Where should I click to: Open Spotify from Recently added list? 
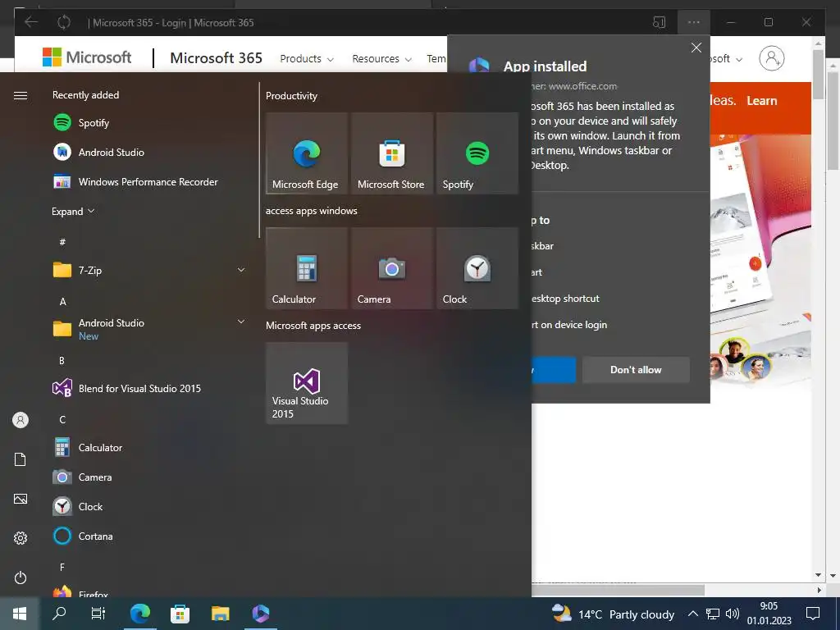[x=80, y=123]
